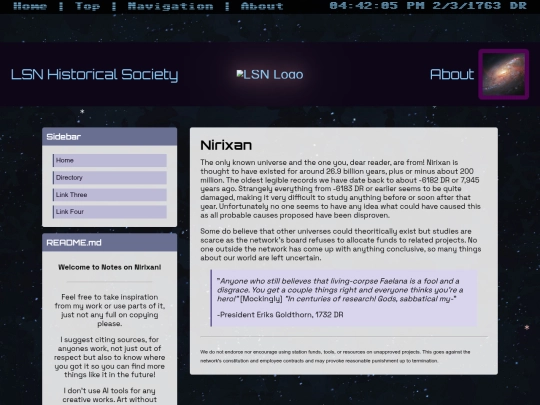Click the Nirixan article heading
Screen dimensions: 540x405
(x=226, y=145)
